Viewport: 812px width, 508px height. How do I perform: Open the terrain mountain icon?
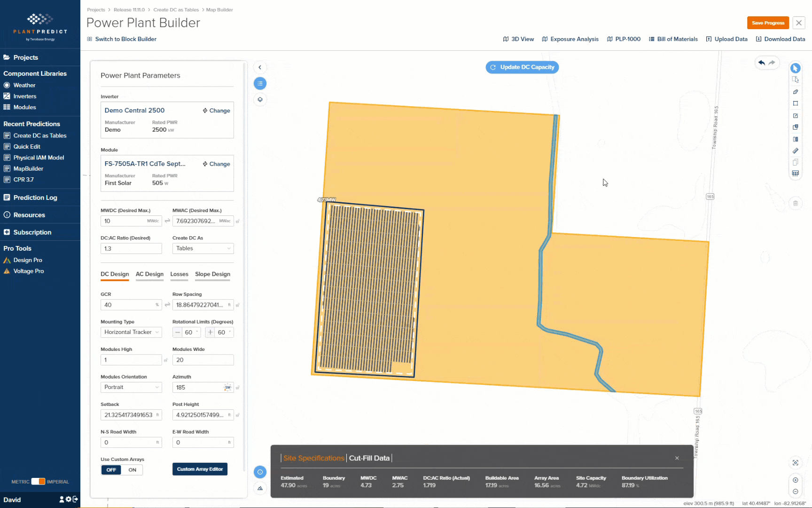260,488
